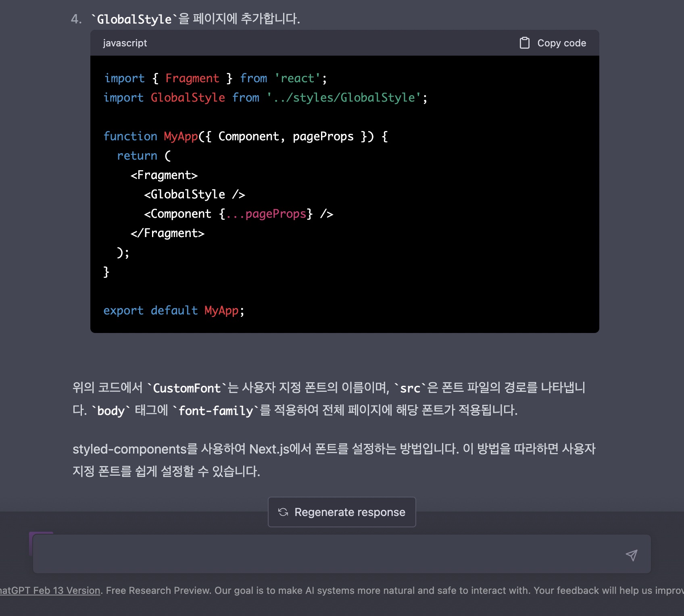Viewport: 684px width, 616px height.
Task: Click the closing '</Fragment>' tag line
Action: [167, 233]
